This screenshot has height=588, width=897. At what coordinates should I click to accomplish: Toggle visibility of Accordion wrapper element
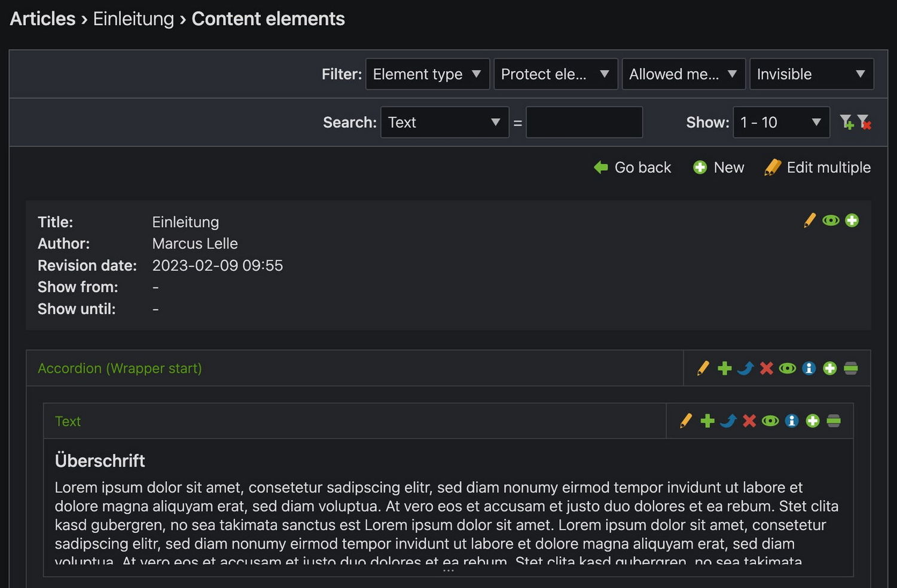[x=788, y=368]
